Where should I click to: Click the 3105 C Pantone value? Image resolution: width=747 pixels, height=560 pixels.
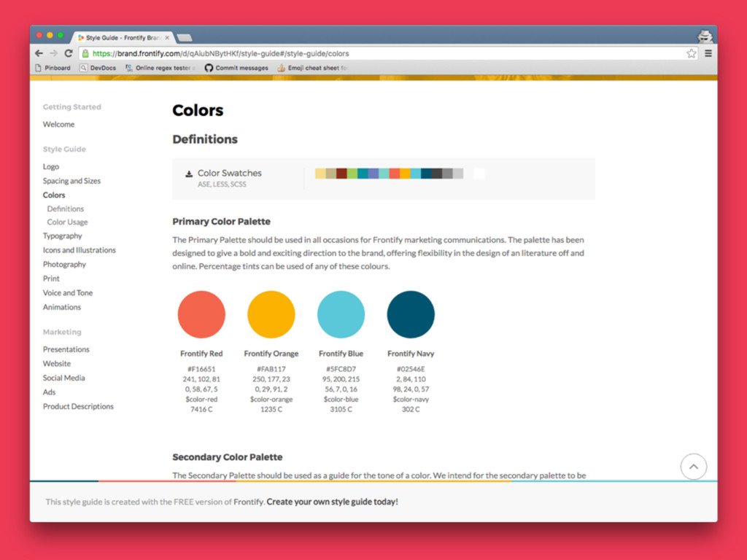point(341,410)
